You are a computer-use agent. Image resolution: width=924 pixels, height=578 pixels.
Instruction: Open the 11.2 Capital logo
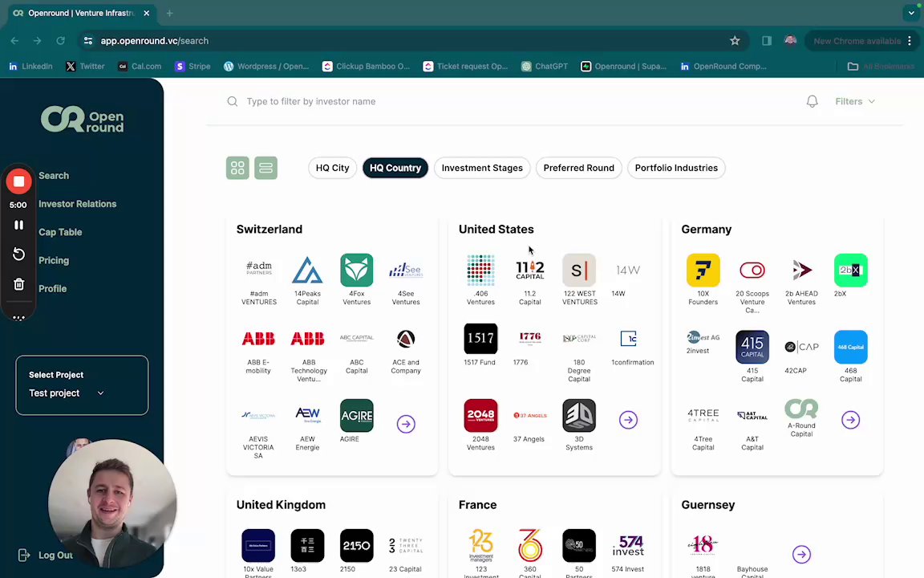pos(529,270)
